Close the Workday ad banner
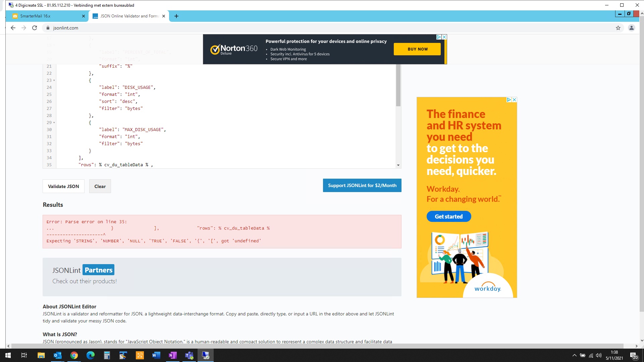 tap(514, 100)
